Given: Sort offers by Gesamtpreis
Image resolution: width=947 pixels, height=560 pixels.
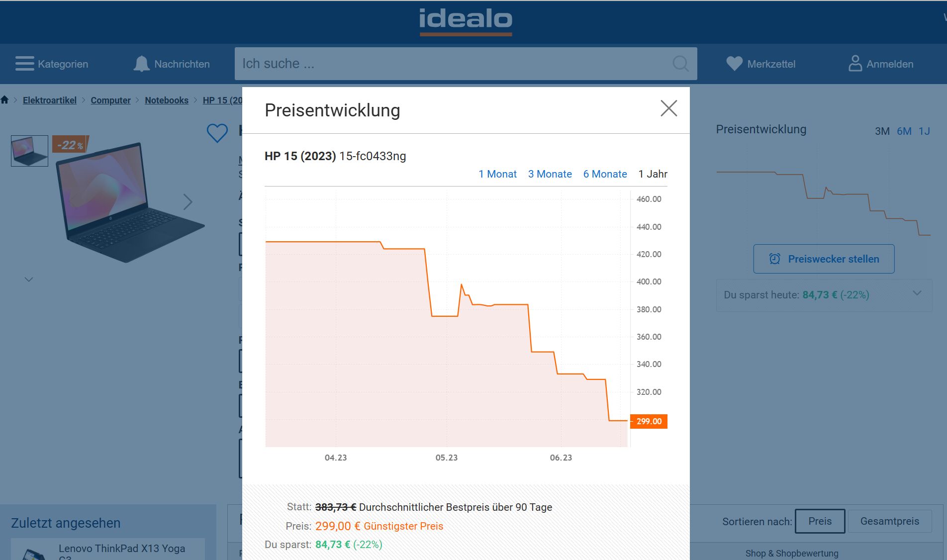Looking at the screenshot, I should pyautogui.click(x=889, y=521).
